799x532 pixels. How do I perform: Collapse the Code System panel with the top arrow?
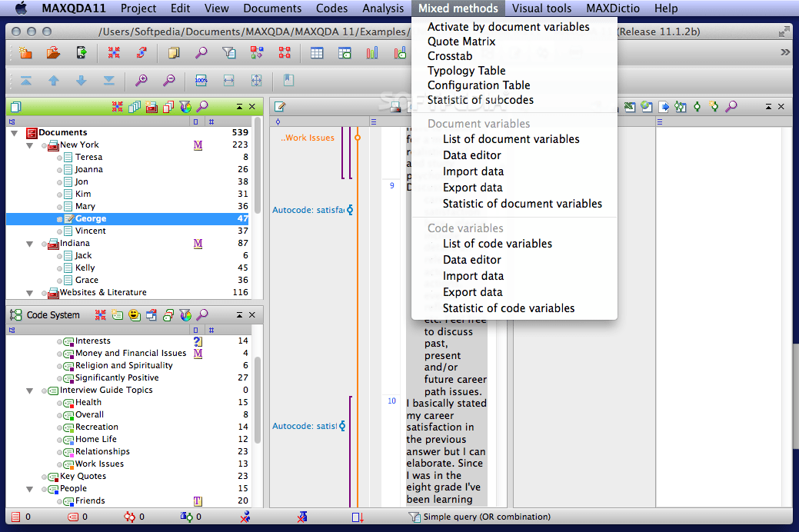pyautogui.click(x=239, y=315)
